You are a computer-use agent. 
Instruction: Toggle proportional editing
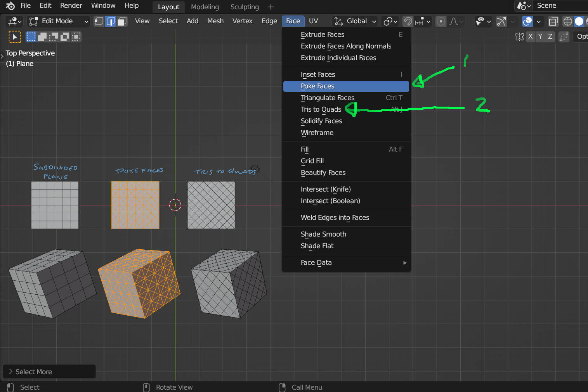coord(441,21)
